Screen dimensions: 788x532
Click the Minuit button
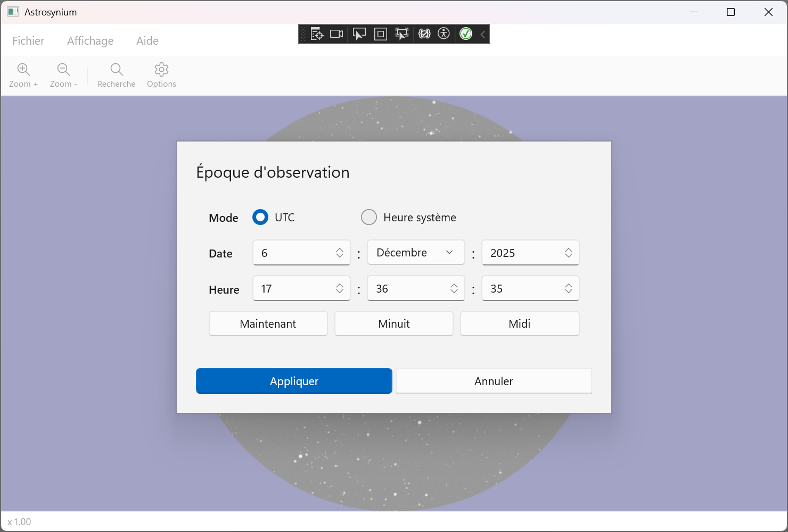click(393, 323)
